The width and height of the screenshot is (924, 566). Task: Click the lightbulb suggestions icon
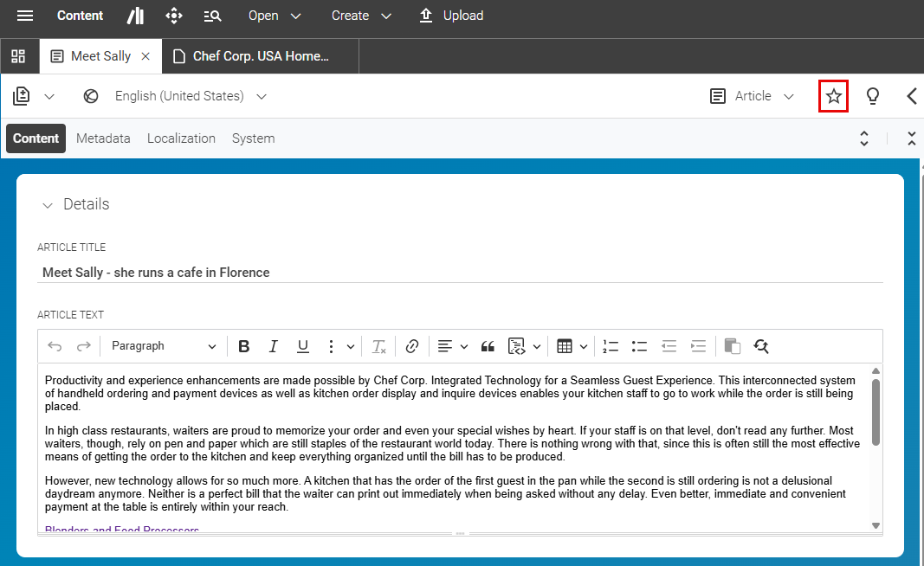point(873,95)
